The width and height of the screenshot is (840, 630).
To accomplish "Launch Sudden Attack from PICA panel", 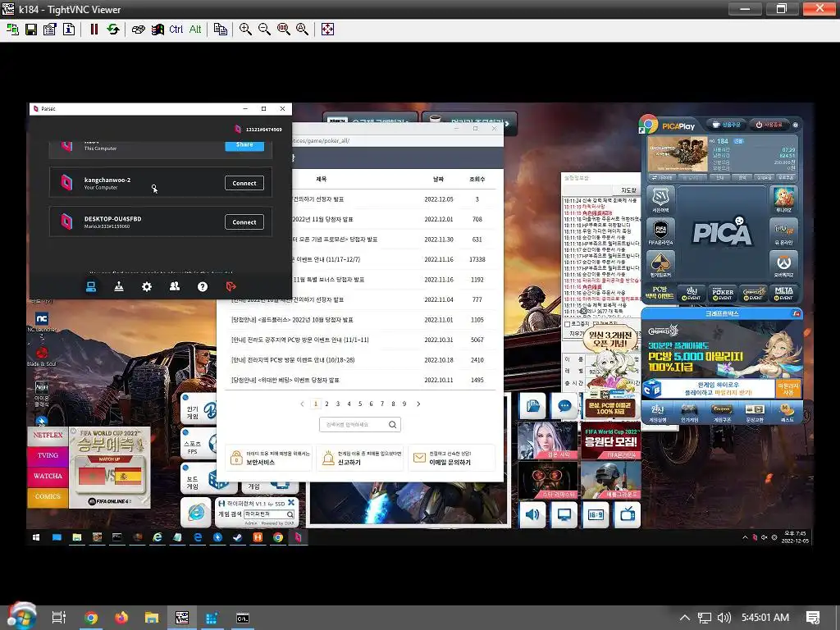I will [660, 200].
